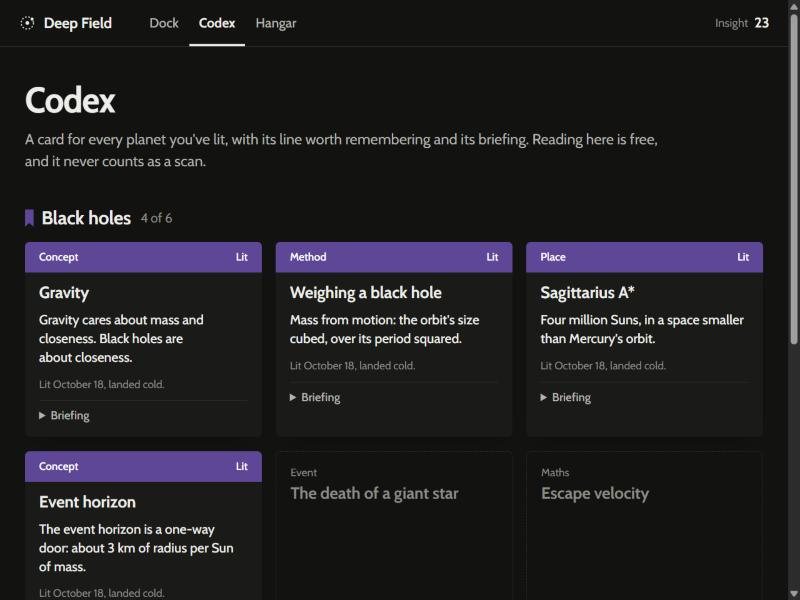Click the 4 of 6 progress count
The width and height of the screenshot is (800, 600).
[x=157, y=218]
